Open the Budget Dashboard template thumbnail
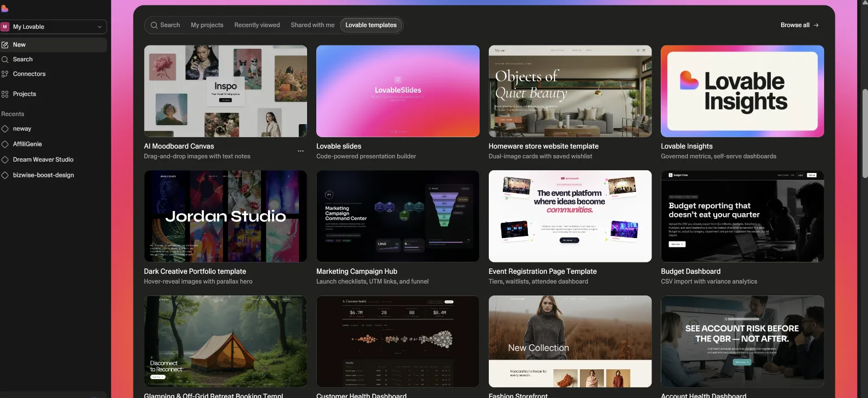This screenshot has height=398, width=868. 742,216
